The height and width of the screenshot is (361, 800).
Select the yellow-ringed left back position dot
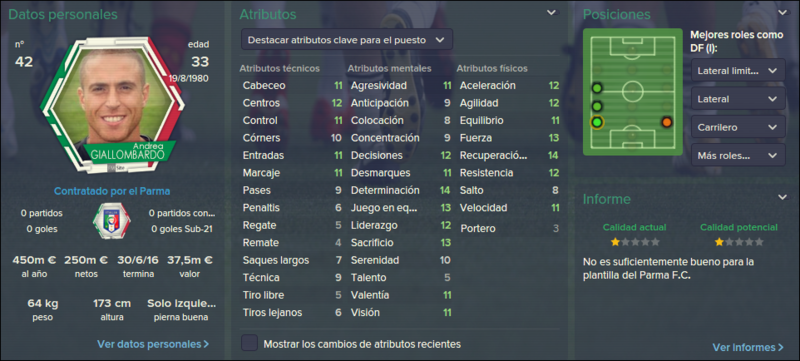click(x=596, y=122)
